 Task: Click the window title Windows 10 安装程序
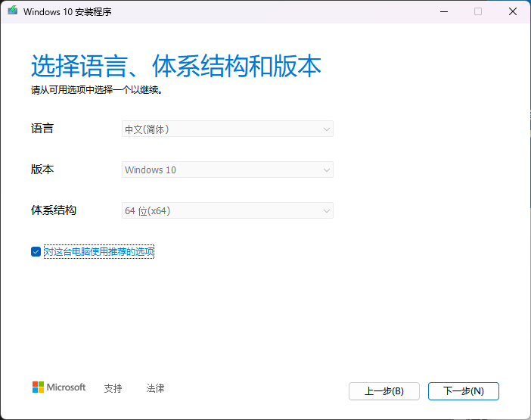(67, 12)
